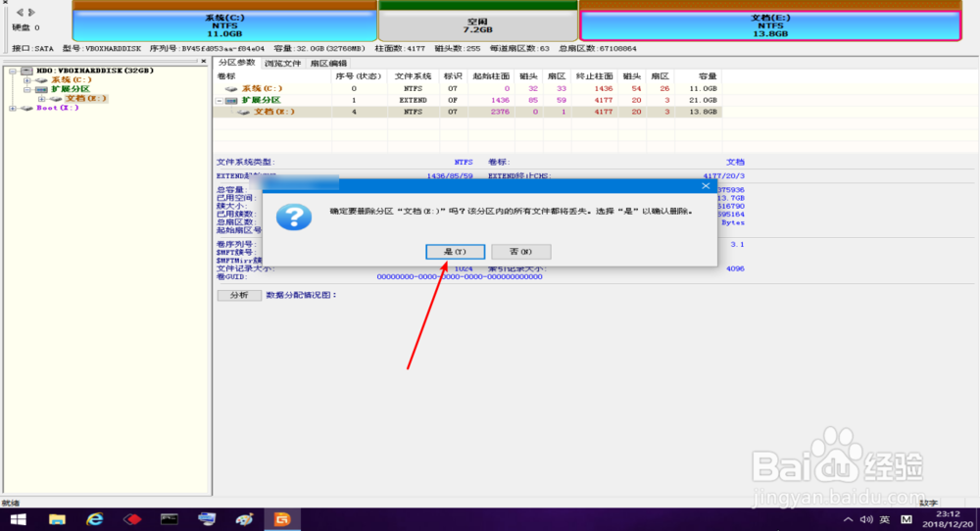This screenshot has height=531, width=980.
Task: Select 扩展分区 in the left tree
Action: coord(70,89)
